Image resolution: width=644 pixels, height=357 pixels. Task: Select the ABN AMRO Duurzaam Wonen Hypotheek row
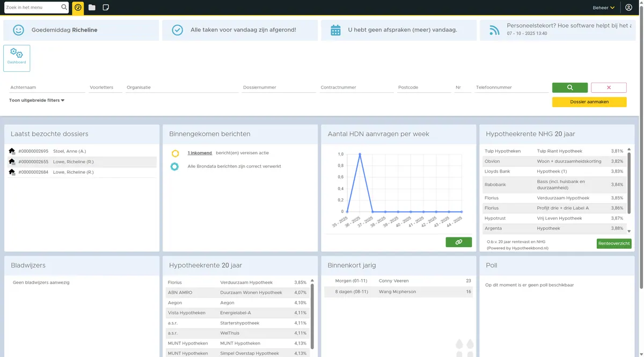(x=237, y=293)
